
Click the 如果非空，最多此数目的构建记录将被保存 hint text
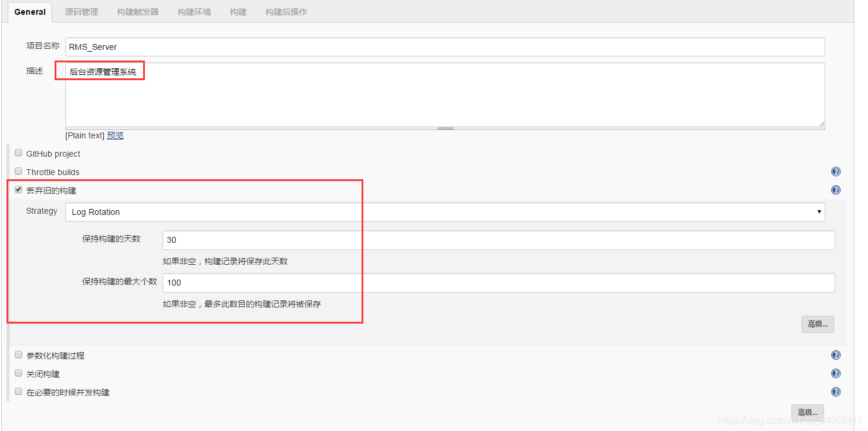coord(242,304)
